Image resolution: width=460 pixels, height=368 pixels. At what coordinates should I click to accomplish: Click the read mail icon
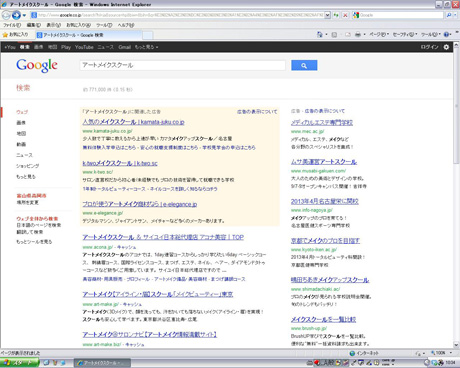pos(348,34)
